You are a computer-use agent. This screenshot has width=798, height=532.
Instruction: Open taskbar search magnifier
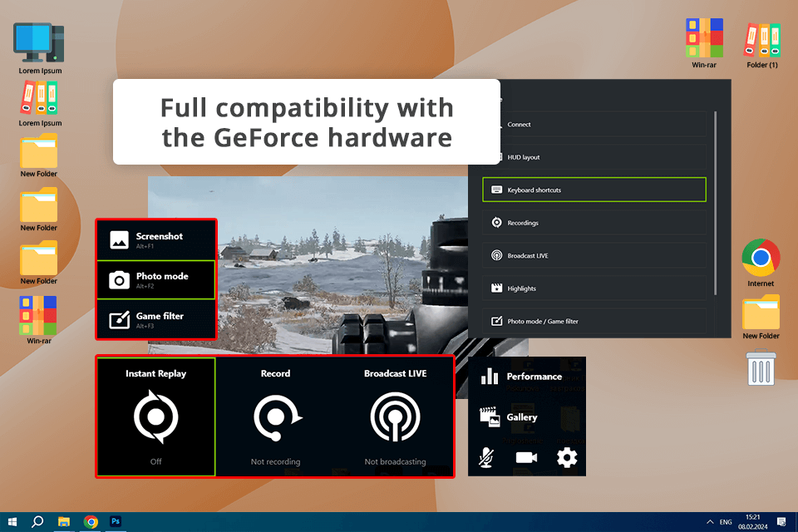tap(37, 522)
